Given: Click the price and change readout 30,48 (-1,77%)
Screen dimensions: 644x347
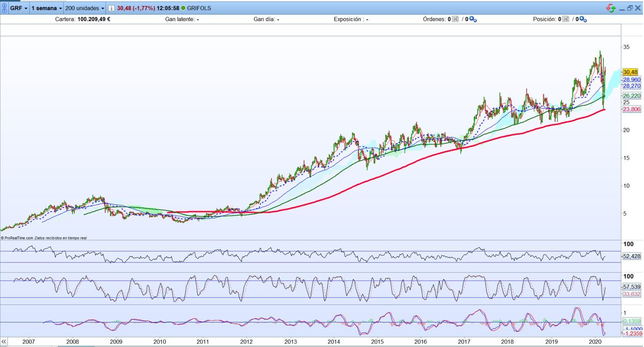Looking at the screenshot, I should (136, 8).
